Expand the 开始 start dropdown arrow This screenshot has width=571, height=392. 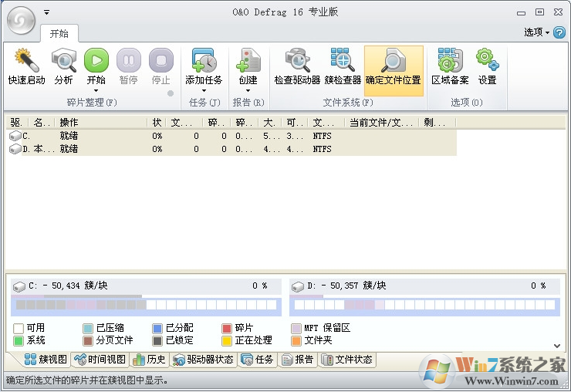96,90
